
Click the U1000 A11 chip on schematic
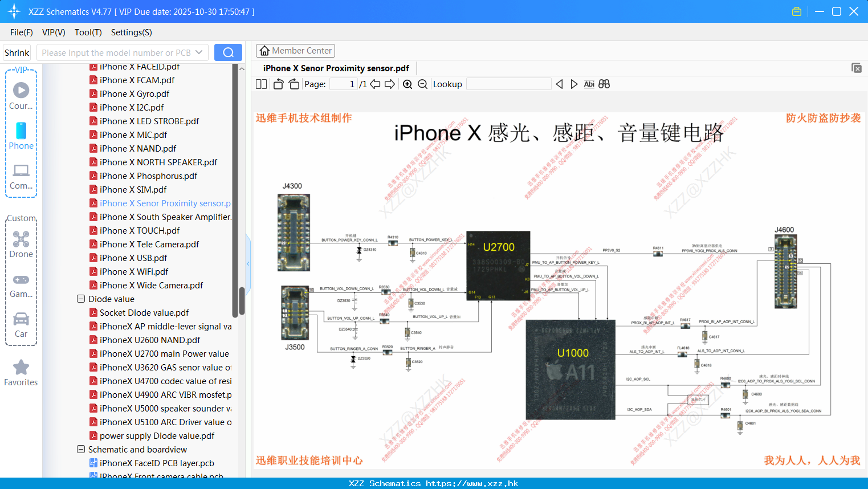pyautogui.click(x=570, y=369)
